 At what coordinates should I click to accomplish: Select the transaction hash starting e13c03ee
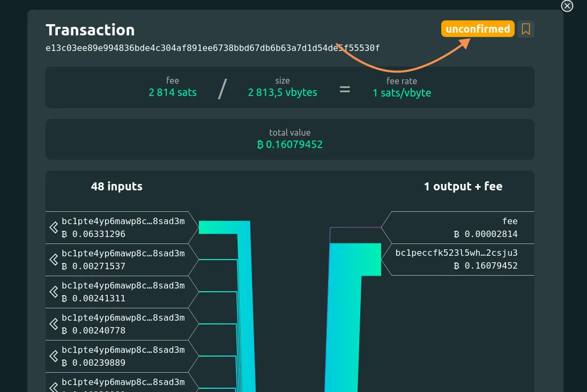(x=212, y=48)
